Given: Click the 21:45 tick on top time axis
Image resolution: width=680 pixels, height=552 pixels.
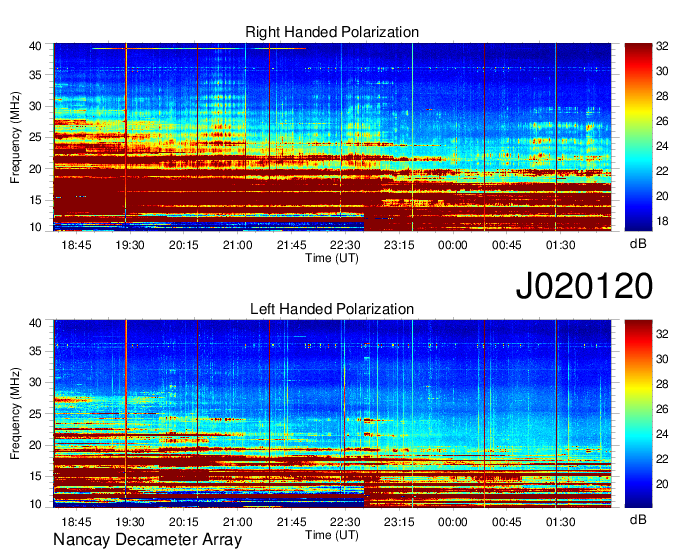Looking at the screenshot, I should coord(291,245).
